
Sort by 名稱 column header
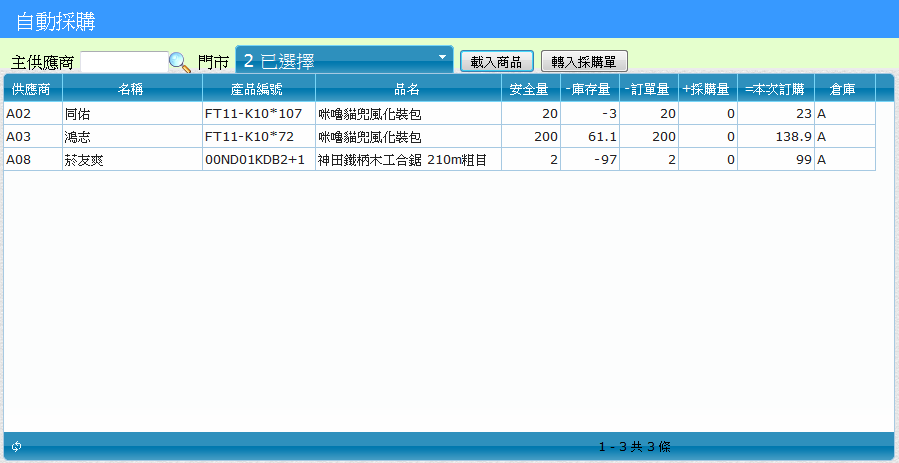[131, 89]
